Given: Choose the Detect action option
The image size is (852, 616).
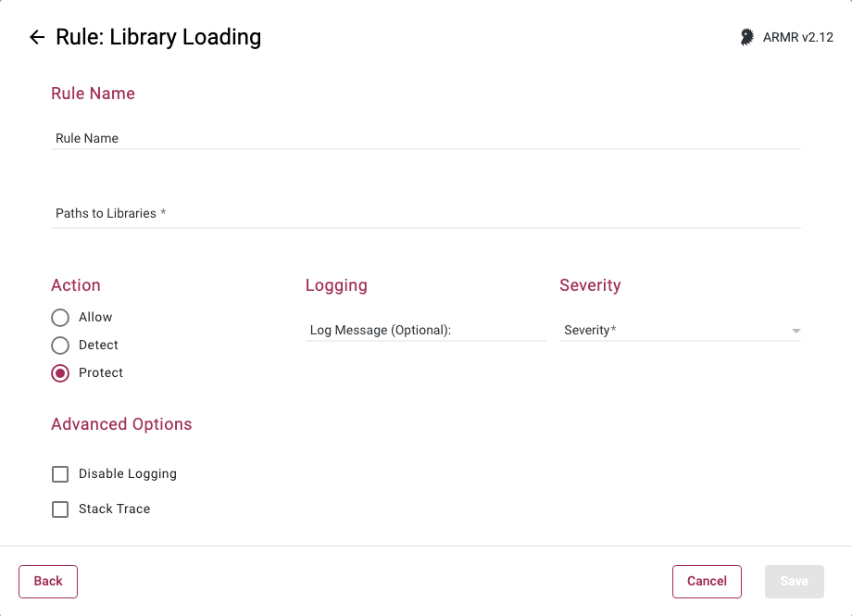Looking at the screenshot, I should click(60, 346).
